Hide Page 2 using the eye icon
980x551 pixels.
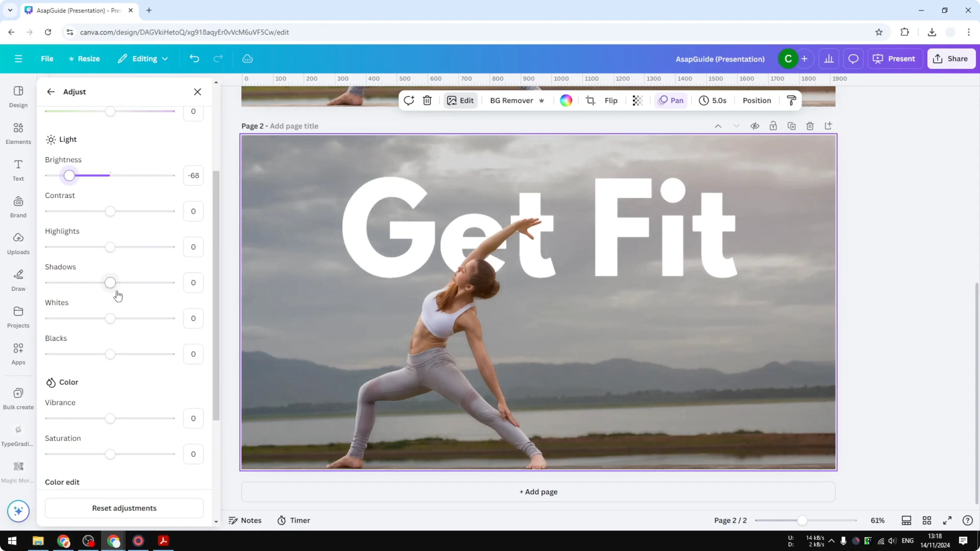coord(755,126)
